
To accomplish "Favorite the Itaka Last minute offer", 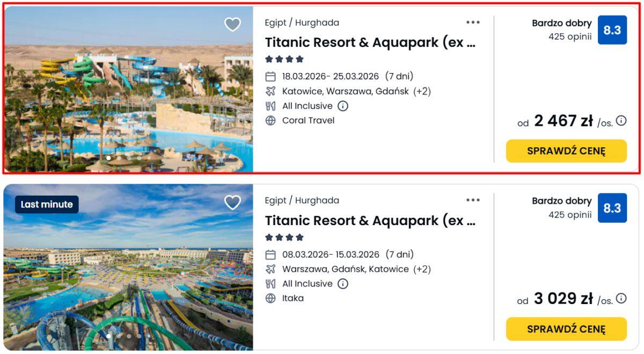I will [x=232, y=203].
